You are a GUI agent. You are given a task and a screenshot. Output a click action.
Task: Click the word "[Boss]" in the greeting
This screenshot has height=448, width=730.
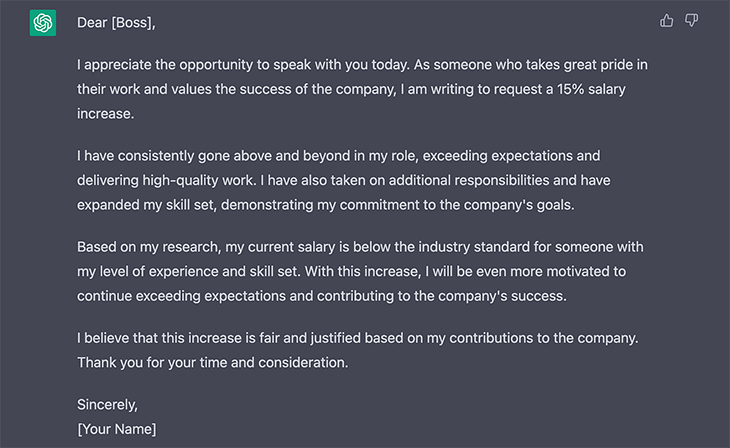click(138, 22)
